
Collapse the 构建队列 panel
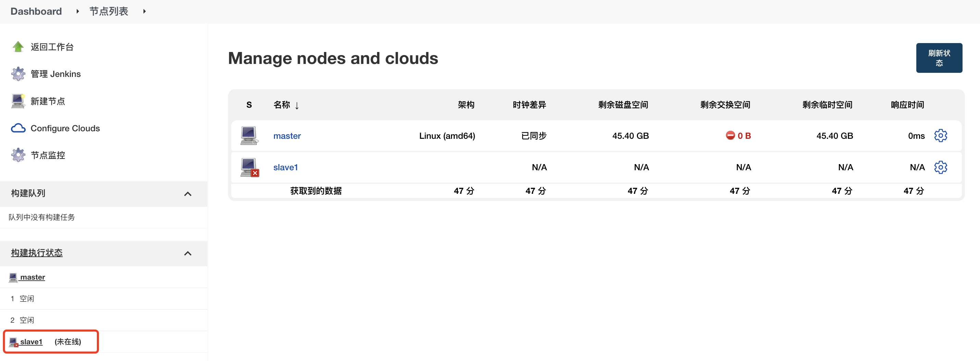[x=188, y=194]
